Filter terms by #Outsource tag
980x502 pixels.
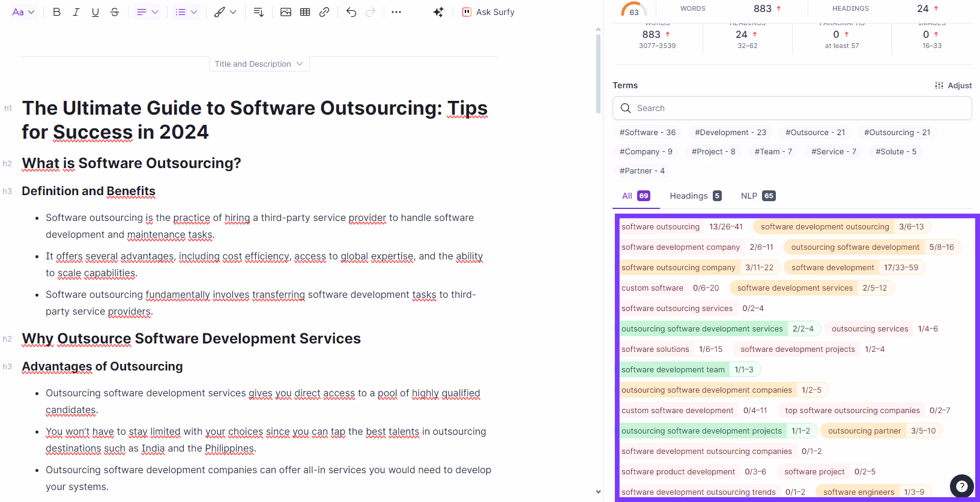pos(815,133)
